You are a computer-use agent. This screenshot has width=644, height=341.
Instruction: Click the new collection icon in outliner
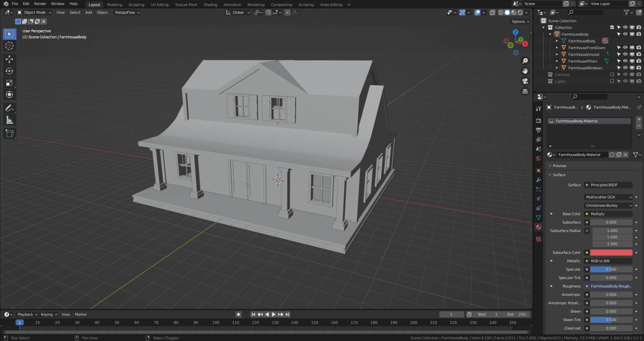point(639,12)
